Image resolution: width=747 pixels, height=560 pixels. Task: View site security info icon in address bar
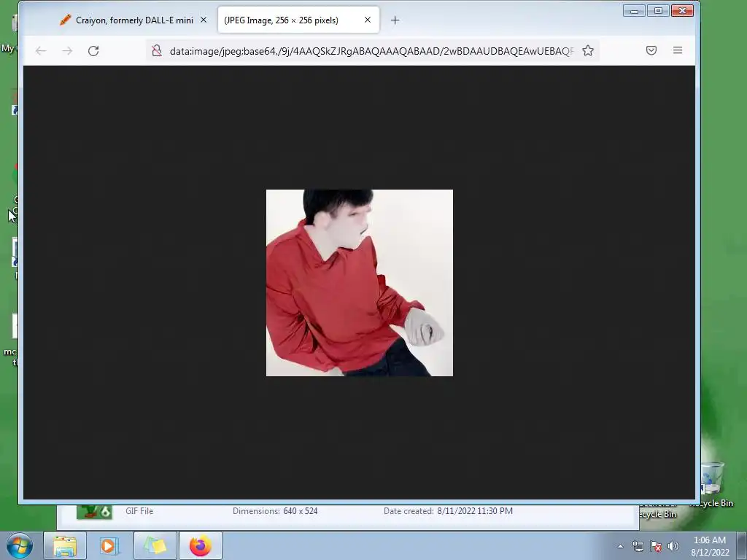(x=157, y=50)
